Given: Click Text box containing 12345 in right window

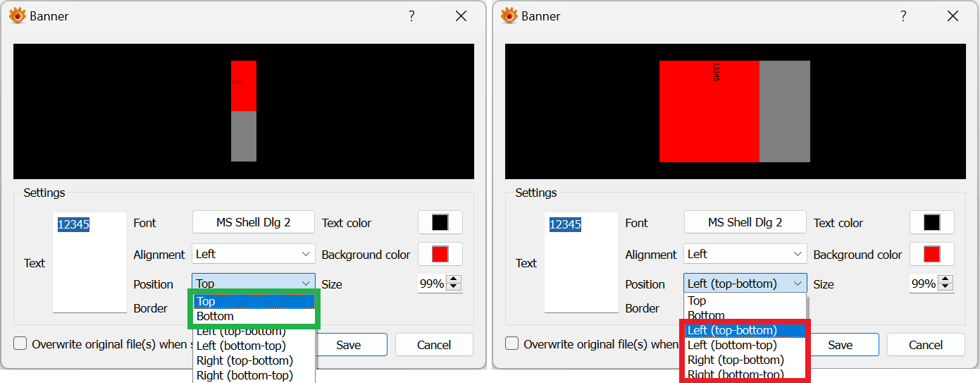Looking at the screenshot, I should coord(581,262).
